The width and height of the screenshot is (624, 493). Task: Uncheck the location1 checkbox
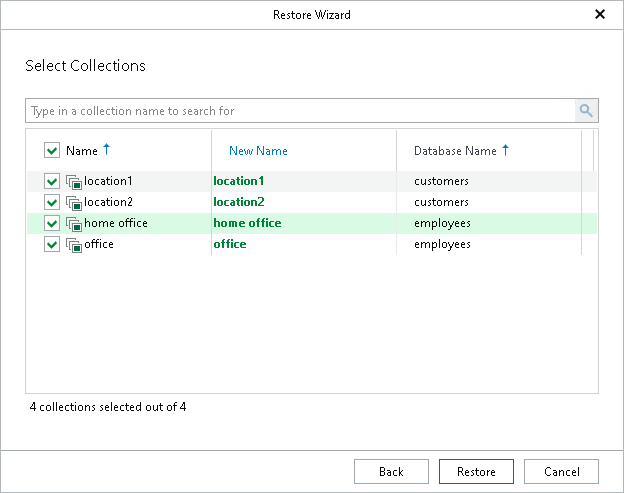pos(52,181)
